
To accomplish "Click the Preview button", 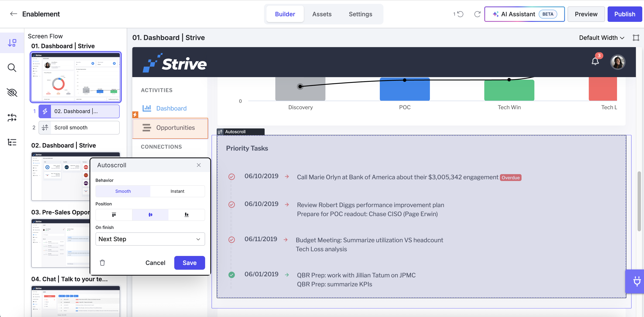I will [586, 14].
